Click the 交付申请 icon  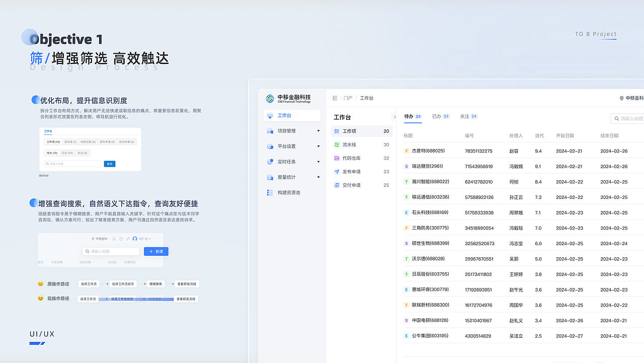pos(337,185)
